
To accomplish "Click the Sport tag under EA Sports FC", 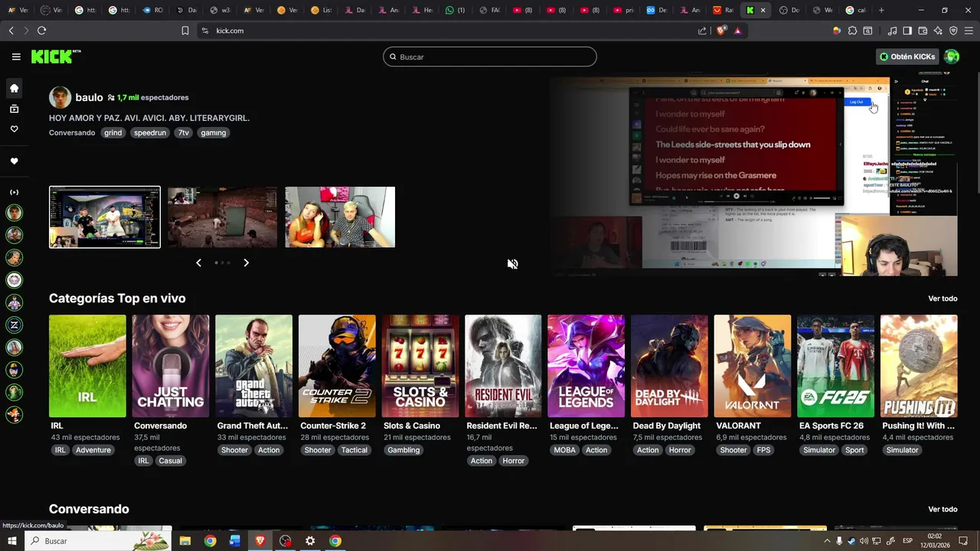I will pyautogui.click(x=854, y=450).
